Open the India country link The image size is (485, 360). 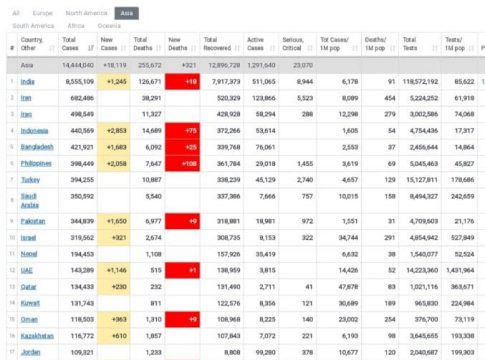pyautogui.click(x=27, y=82)
